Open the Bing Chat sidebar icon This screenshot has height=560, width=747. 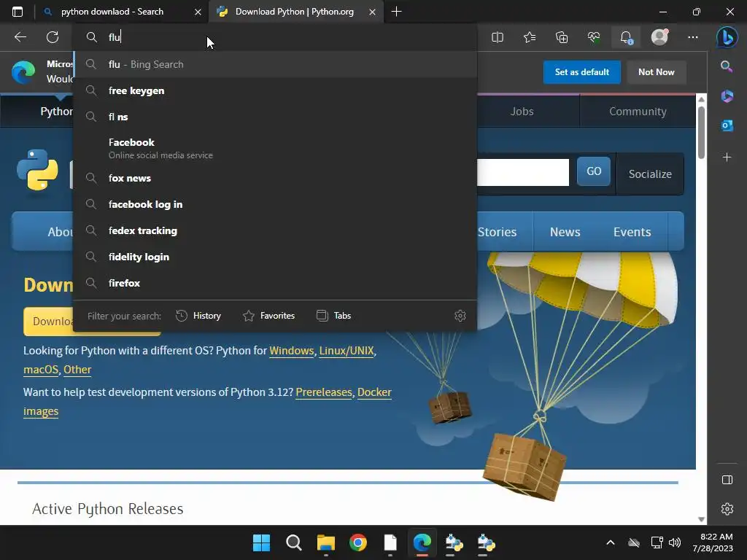point(727,37)
